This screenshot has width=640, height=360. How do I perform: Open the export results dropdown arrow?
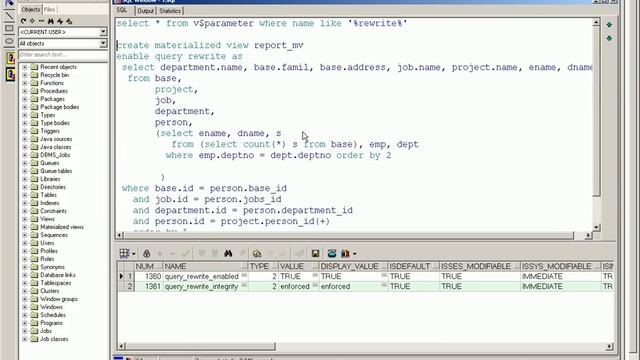click(x=355, y=254)
